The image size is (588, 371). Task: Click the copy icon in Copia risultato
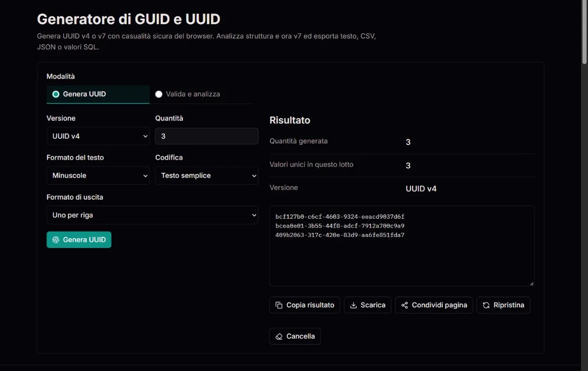point(279,305)
